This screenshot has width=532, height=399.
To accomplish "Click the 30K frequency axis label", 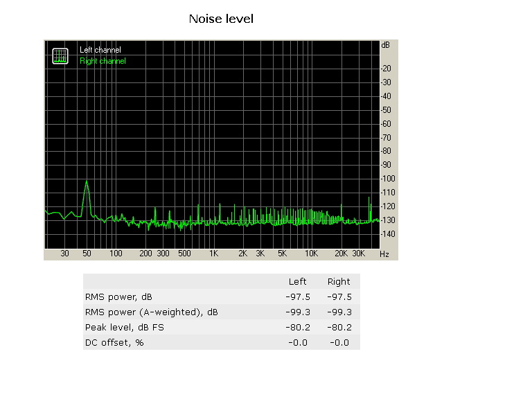I will [359, 254].
